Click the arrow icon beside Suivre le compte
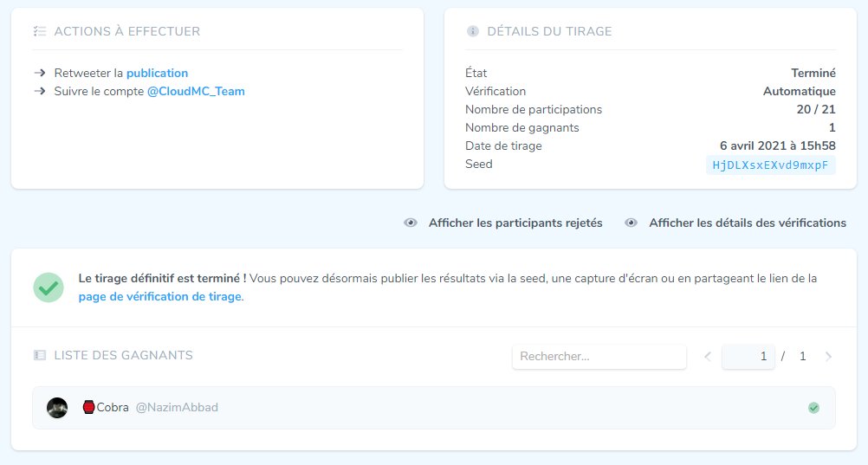 pyautogui.click(x=40, y=91)
